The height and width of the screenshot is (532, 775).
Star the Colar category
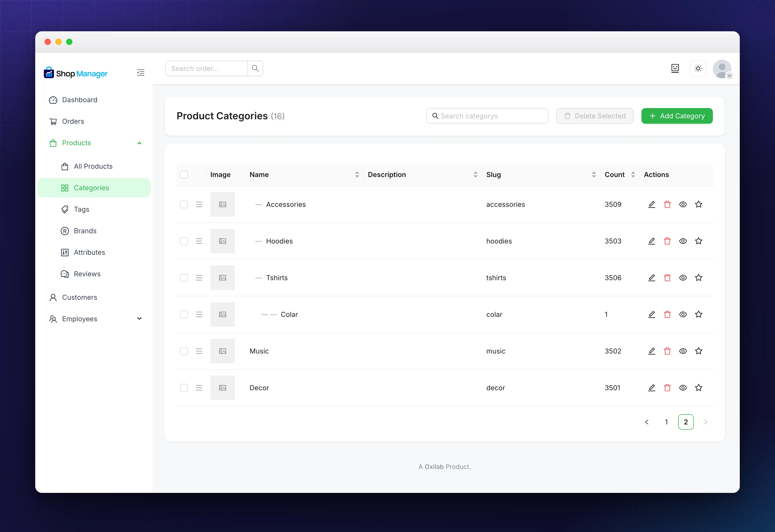click(699, 314)
